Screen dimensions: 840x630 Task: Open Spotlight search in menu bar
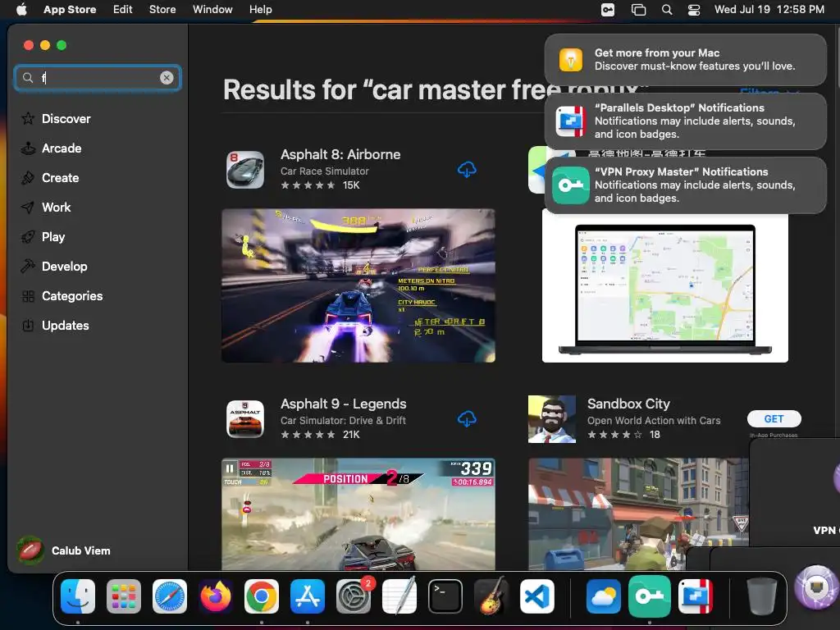(666, 10)
